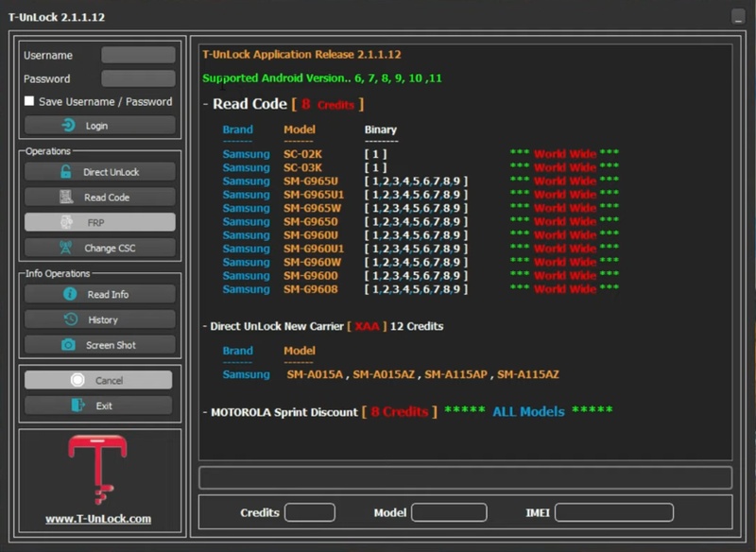Click the Screen Shot camera icon
Screen dimensions: 756x552
(x=68, y=345)
